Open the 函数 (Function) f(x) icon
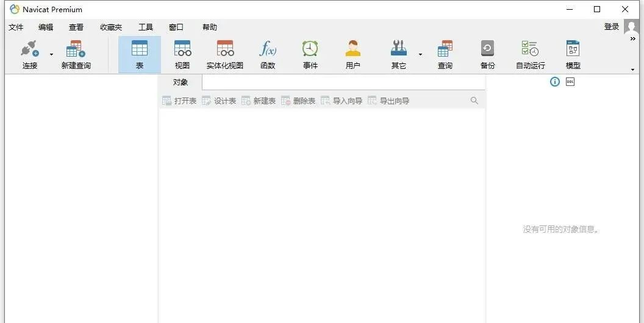 tap(268, 49)
